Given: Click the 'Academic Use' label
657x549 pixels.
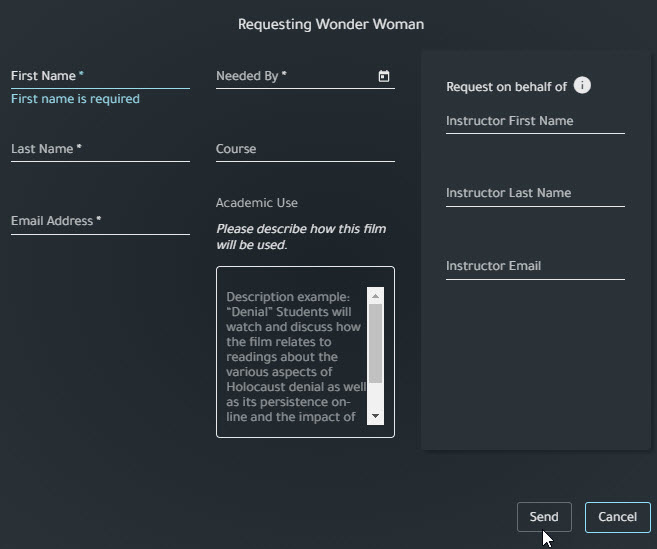Looking at the screenshot, I should [257, 203].
